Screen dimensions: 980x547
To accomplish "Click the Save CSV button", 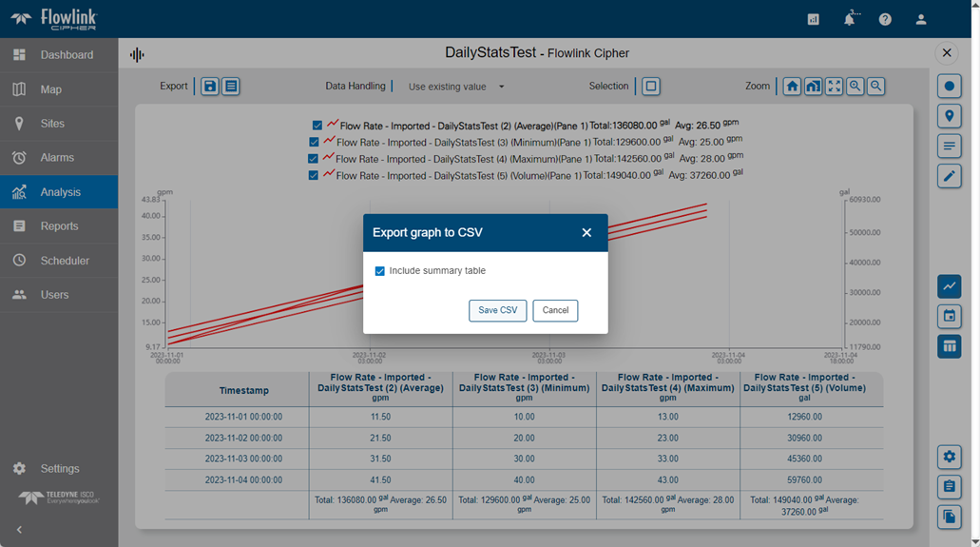I will (x=497, y=310).
